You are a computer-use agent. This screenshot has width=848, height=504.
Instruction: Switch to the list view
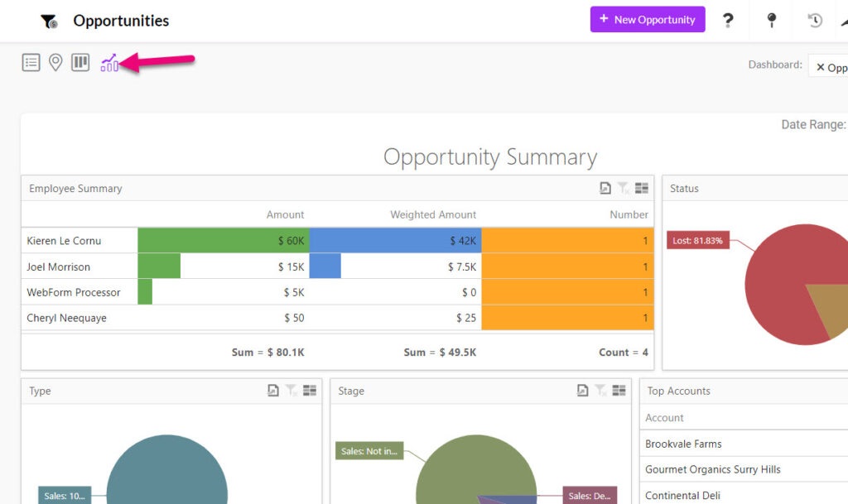pos(31,63)
